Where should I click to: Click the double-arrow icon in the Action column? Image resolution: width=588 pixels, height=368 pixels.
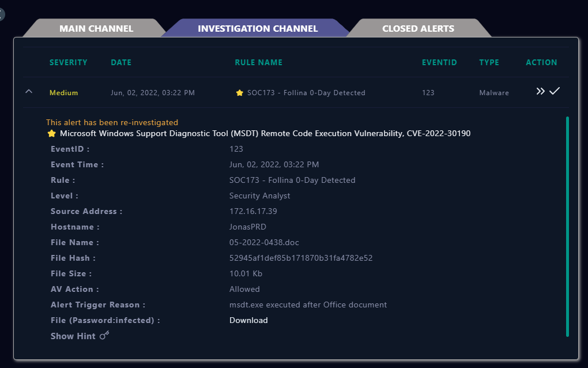pos(540,91)
